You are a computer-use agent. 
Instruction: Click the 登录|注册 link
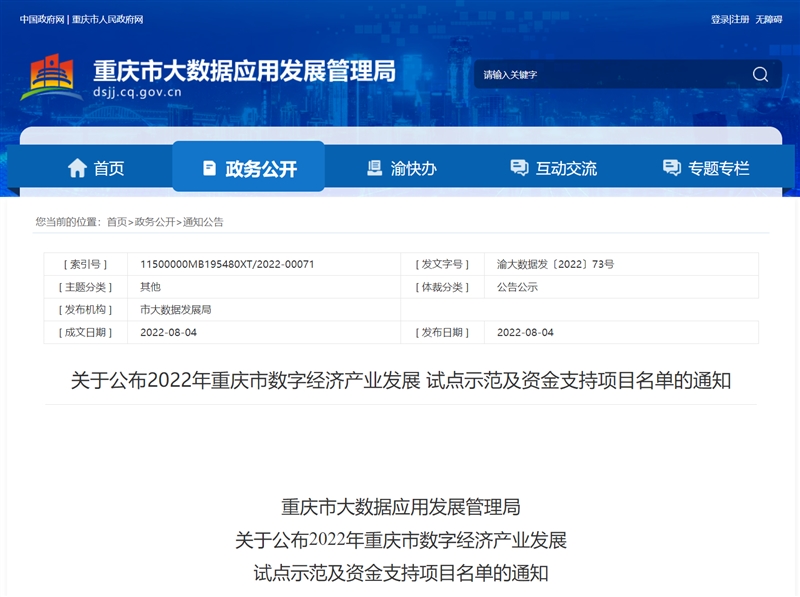pyautogui.click(x=730, y=19)
